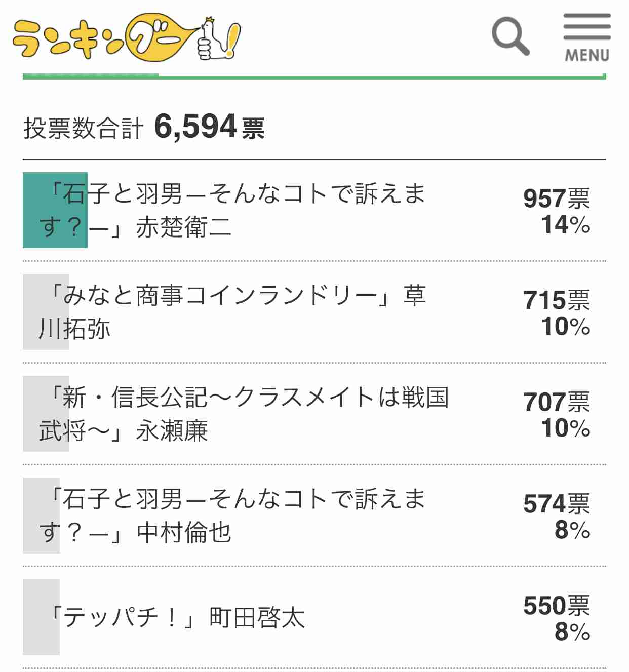
Task: Select the みなと商事コインランドリー 草川拓弥 entry
Action: point(314,312)
